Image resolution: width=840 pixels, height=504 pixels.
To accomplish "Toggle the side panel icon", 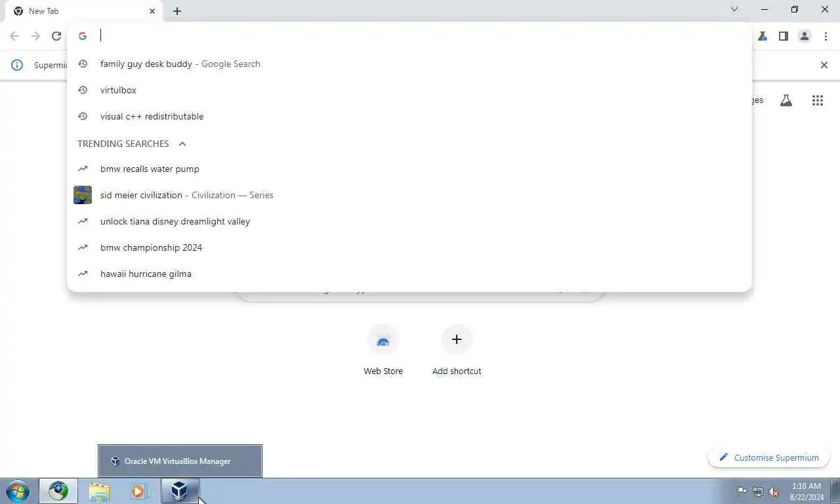I will click(784, 36).
